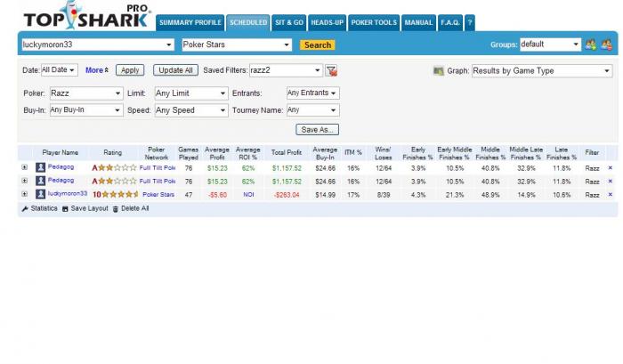
Task: Remove the second Pedagog row with X
Action: pos(611,182)
